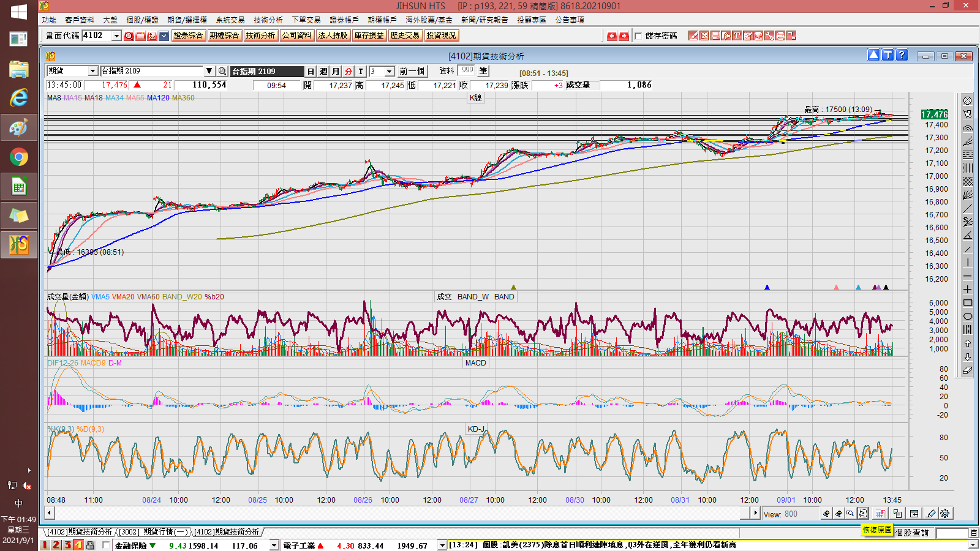Open the indicator settings icon with red F

tap(880, 513)
